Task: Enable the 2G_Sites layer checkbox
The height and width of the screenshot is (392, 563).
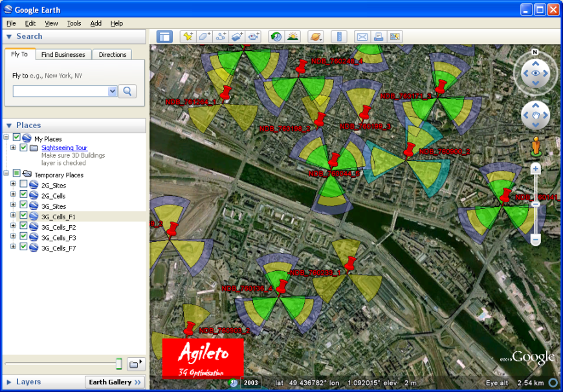Action: click(24, 185)
